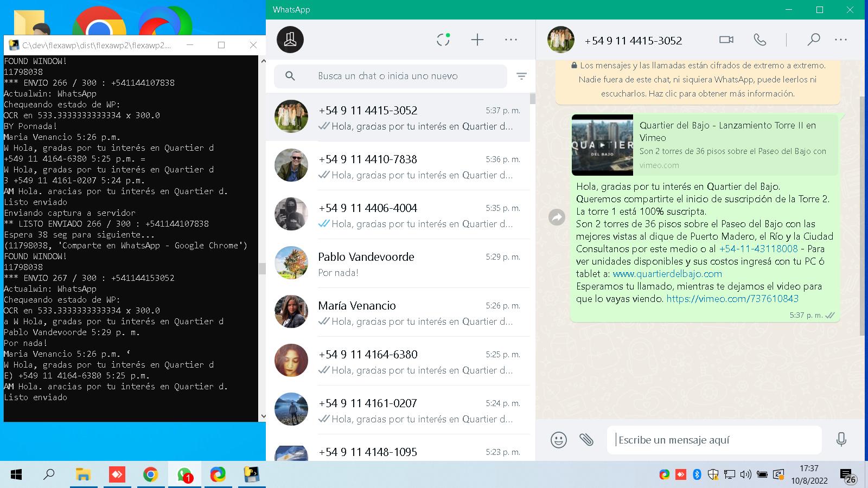
Task: Click the end-to-end encryption notice banner
Action: [x=698, y=80]
